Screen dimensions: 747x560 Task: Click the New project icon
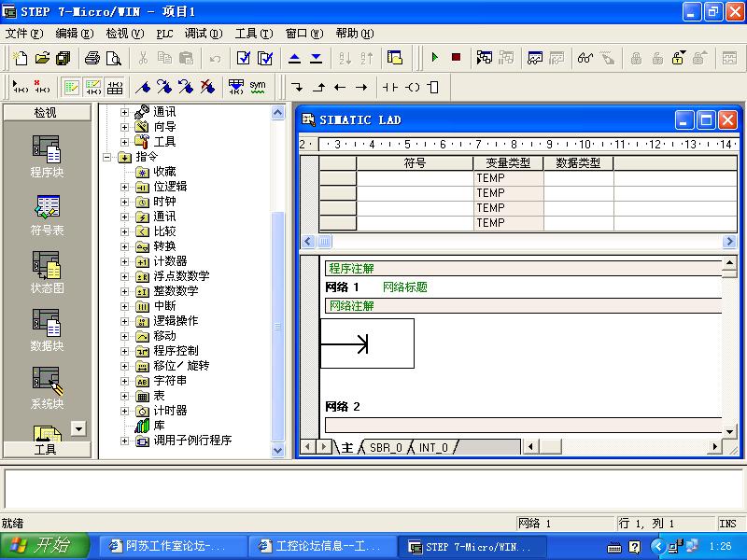(x=20, y=58)
